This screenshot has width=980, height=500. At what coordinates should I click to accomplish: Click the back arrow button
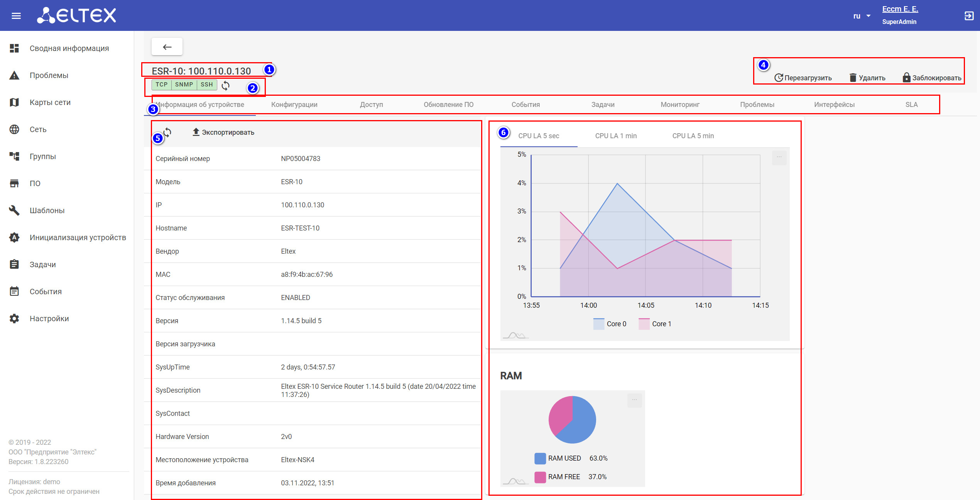click(167, 47)
